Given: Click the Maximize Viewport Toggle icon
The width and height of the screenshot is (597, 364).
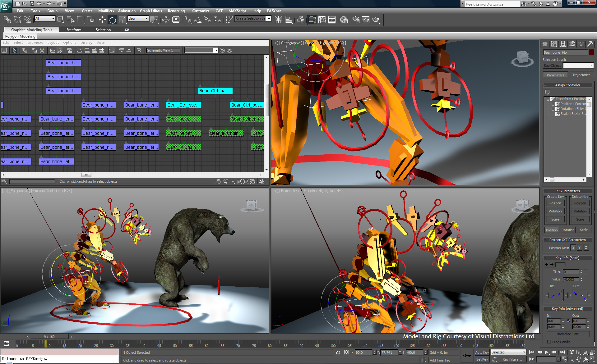Looking at the screenshot, I should [593, 359].
